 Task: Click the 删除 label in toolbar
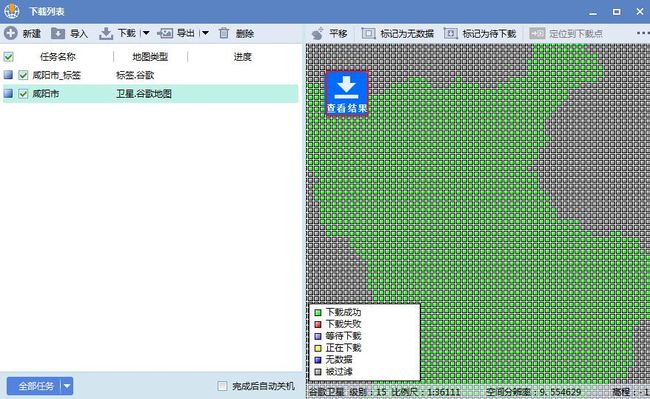(x=245, y=34)
